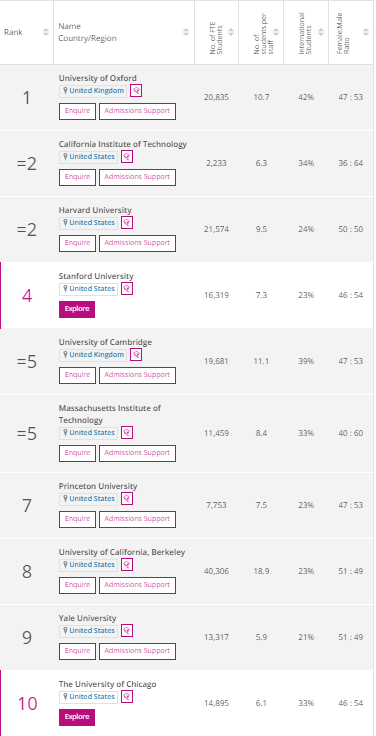Open Admissions Support for Princeton University
376x736 pixels.
click(x=137, y=519)
